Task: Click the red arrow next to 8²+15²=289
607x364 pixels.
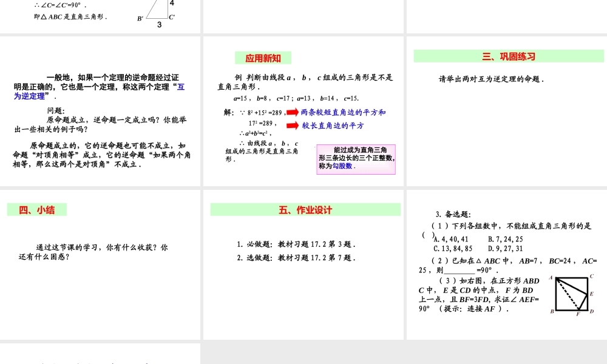Action: point(292,112)
